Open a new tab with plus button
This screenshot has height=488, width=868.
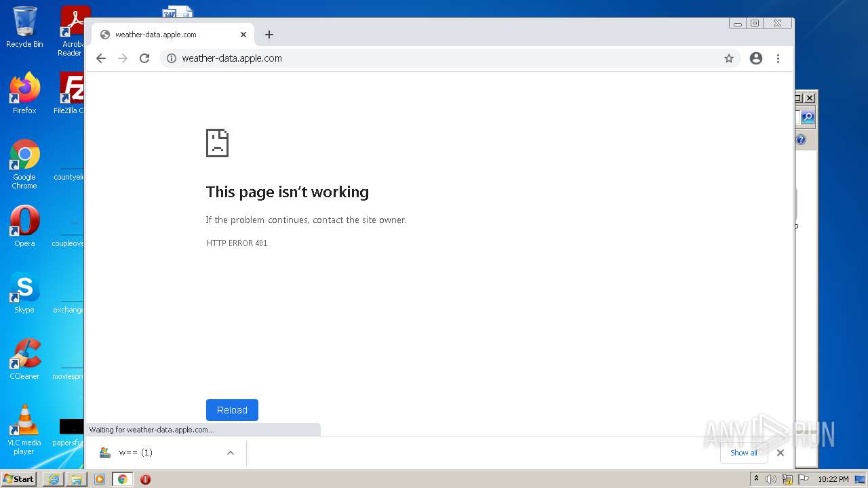[269, 35]
